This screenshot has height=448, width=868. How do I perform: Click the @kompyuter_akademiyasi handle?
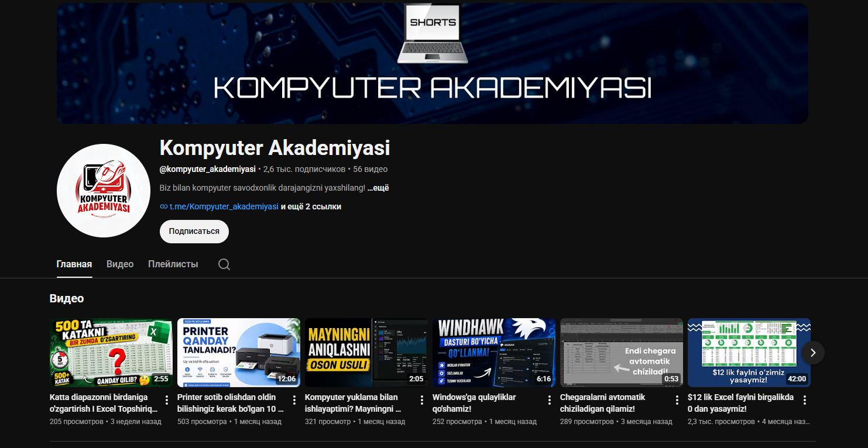pyautogui.click(x=208, y=169)
